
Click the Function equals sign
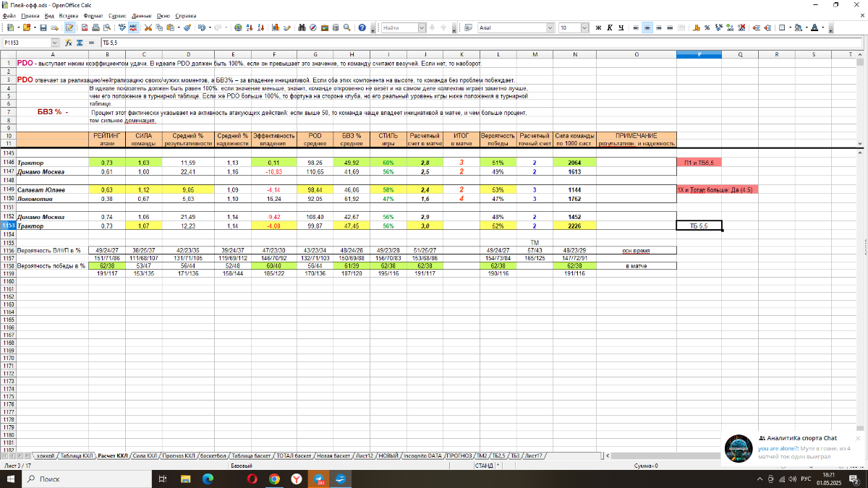pyautogui.click(x=91, y=43)
